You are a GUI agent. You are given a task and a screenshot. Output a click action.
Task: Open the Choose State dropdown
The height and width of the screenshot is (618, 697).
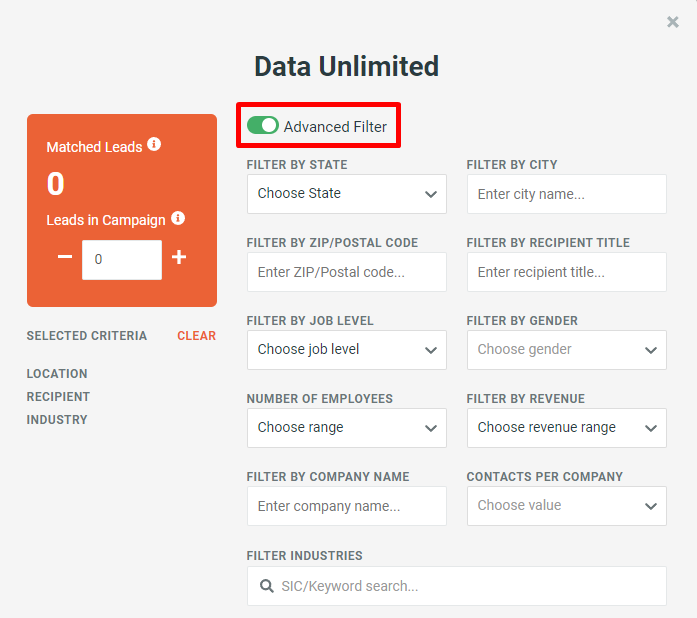coord(347,194)
